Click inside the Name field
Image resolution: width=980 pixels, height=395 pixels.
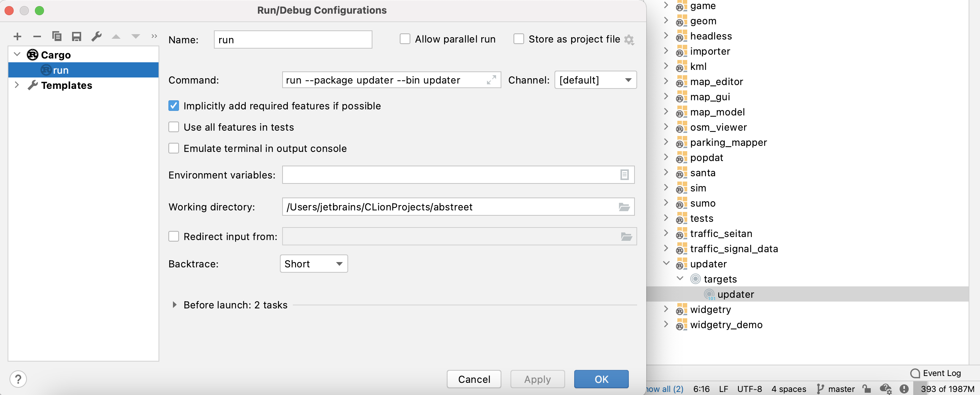coord(292,39)
